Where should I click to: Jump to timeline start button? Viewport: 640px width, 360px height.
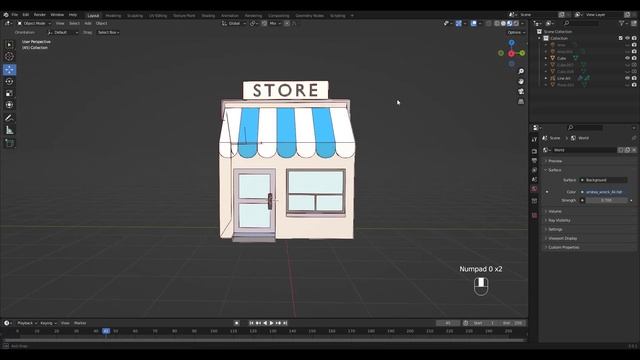coord(251,323)
